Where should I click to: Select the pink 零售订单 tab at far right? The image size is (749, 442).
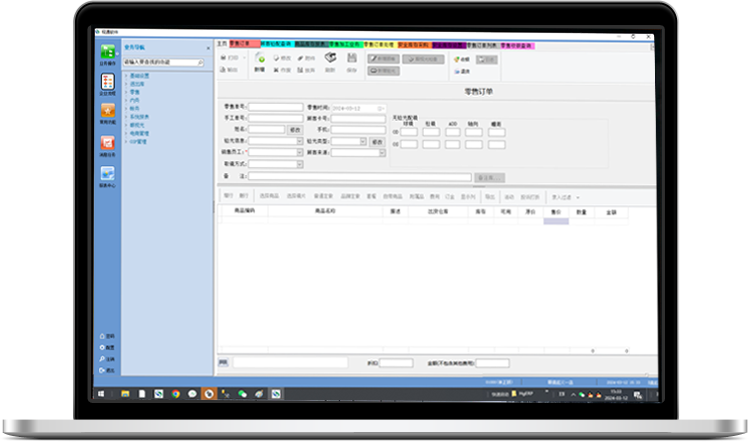(518, 45)
